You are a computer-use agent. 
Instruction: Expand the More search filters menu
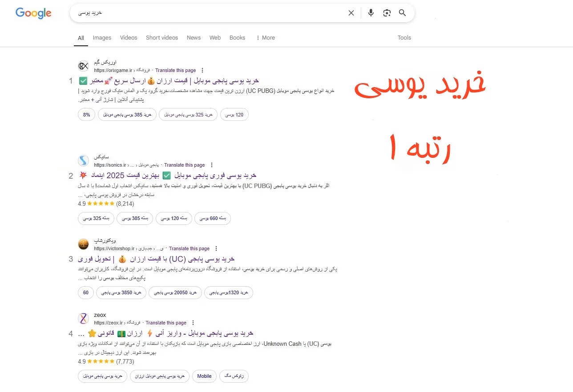click(x=266, y=38)
